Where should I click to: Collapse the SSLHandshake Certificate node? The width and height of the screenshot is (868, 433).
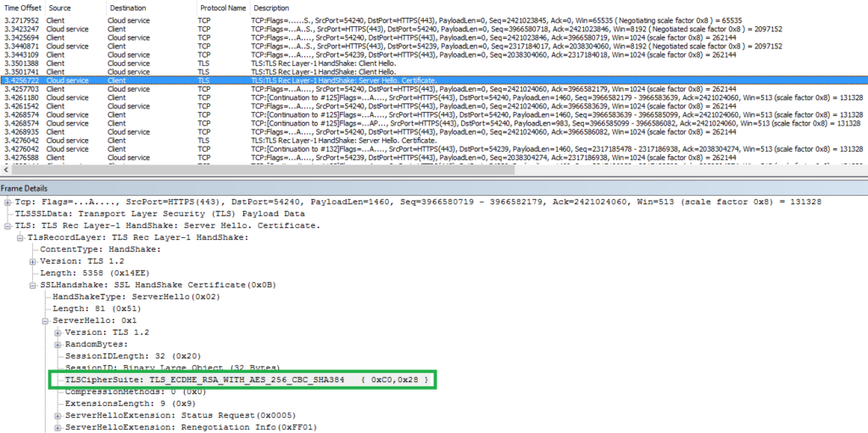pyautogui.click(x=33, y=286)
